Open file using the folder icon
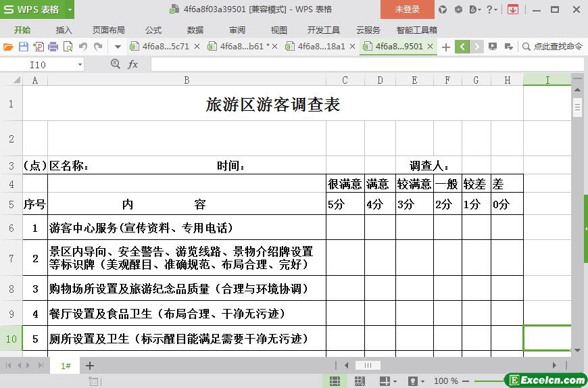The width and height of the screenshot is (588, 388). click(x=8, y=47)
